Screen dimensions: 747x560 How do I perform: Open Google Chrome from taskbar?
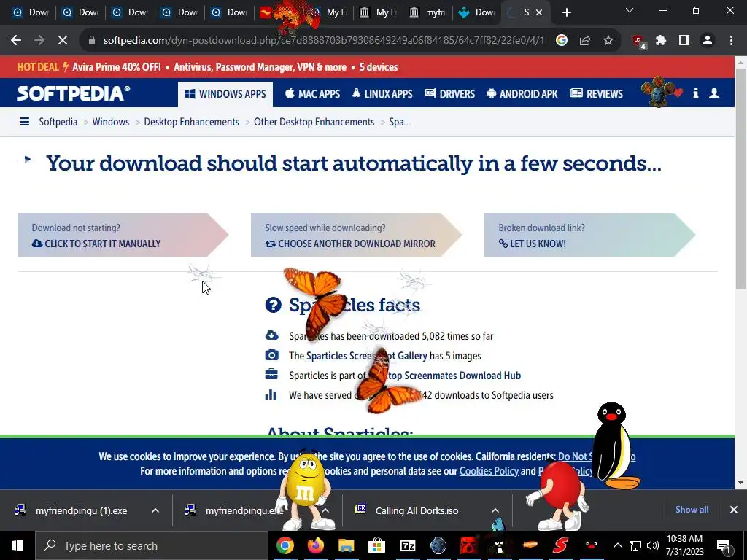[x=285, y=545]
